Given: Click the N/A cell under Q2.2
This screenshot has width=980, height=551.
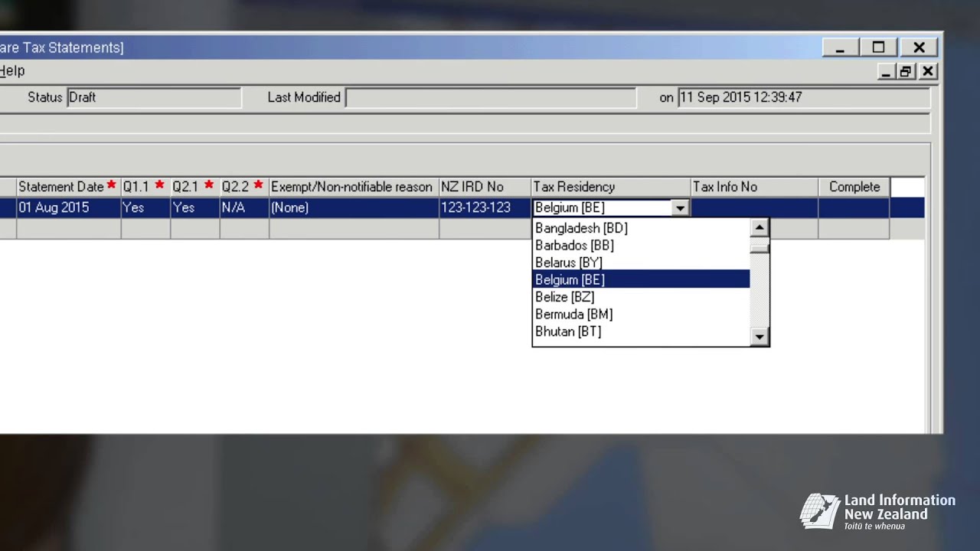Looking at the screenshot, I should [244, 207].
